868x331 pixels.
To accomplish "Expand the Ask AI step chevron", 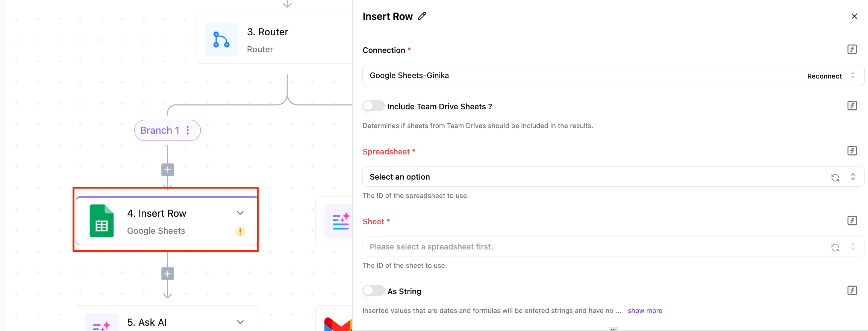I will pyautogui.click(x=240, y=322).
